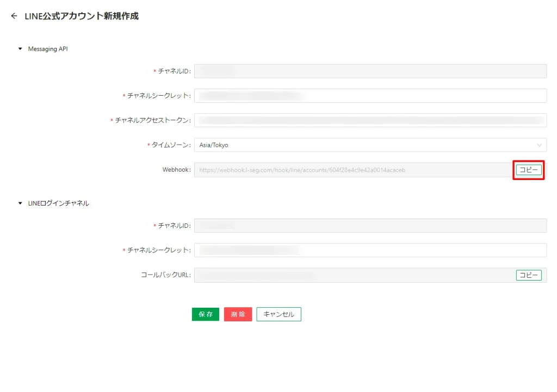Click the タイムゾーン label
The width and height of the screenshot is (557, 392).
coord(170,145)
